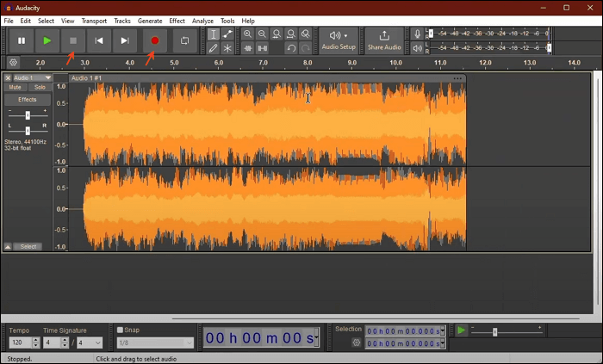Click the Zoom In magnifier icon
Image resolution: width=603 pixels, height=364 pixels.
[247, 34]
